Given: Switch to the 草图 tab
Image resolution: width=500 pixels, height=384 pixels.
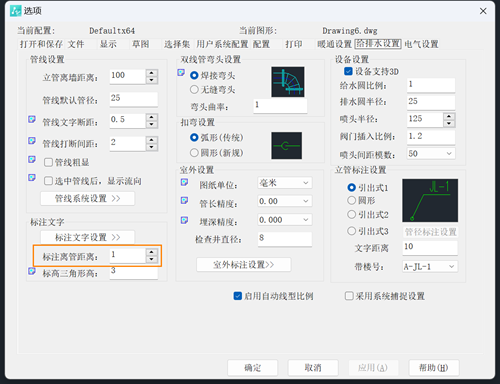Looking at the screenshot, I should 141,44.
